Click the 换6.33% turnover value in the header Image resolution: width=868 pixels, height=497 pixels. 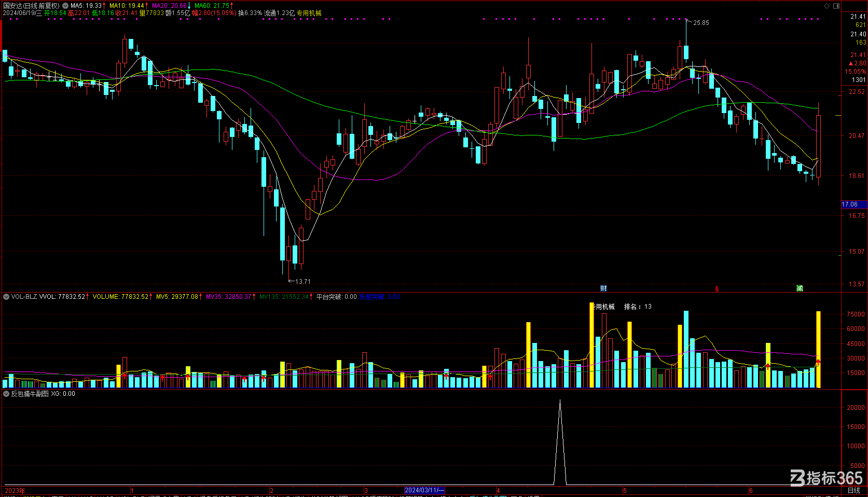click(250, 13)
